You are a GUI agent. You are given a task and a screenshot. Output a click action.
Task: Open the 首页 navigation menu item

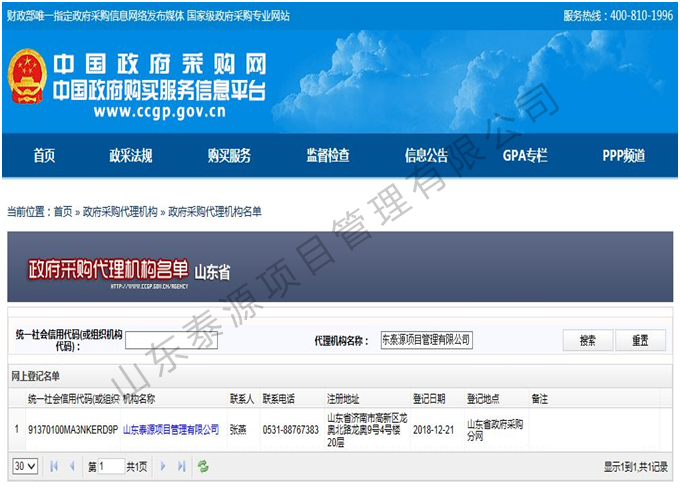[x=44, y=155]
